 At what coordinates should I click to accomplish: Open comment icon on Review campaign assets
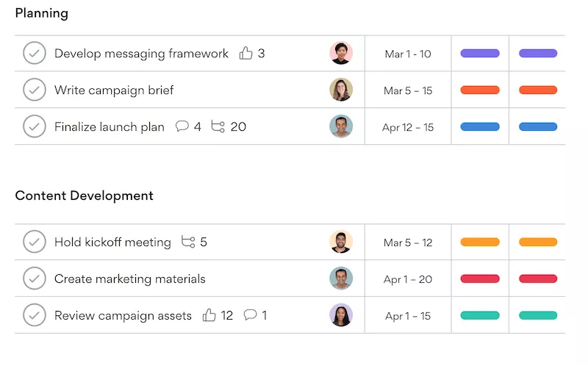click(x=250, y=315)
